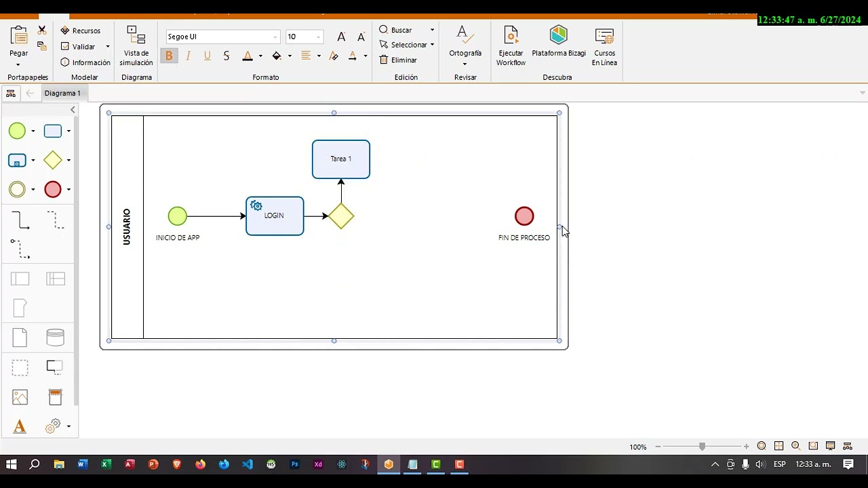This screenshot has width=868, height=488.
Task: Open the font size 10 dropdown
Action: [x=318, y=37]
